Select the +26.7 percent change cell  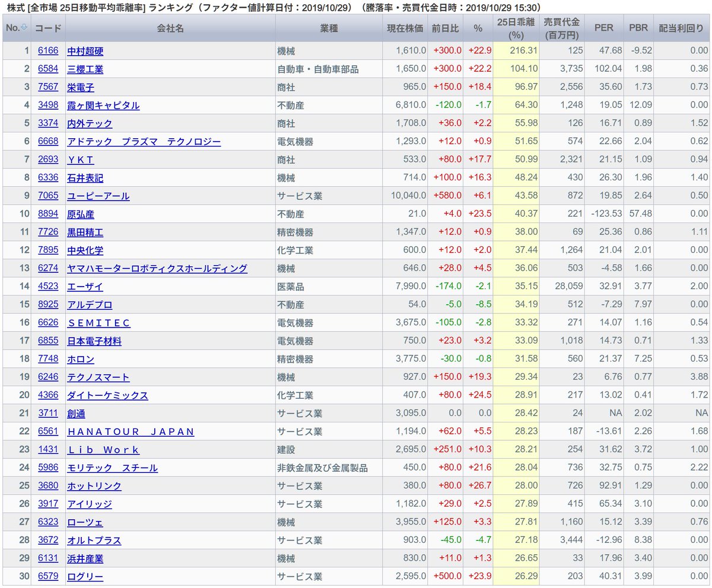[x=479, y=486]
